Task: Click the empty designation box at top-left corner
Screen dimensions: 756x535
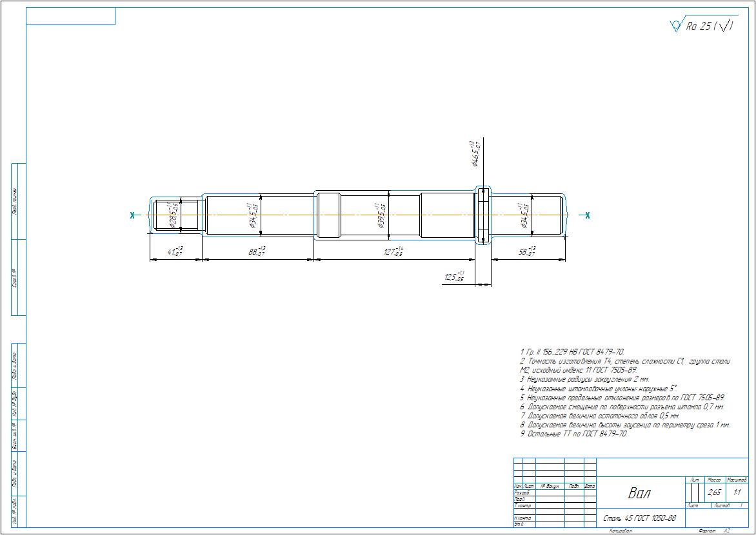Action: 70,16
